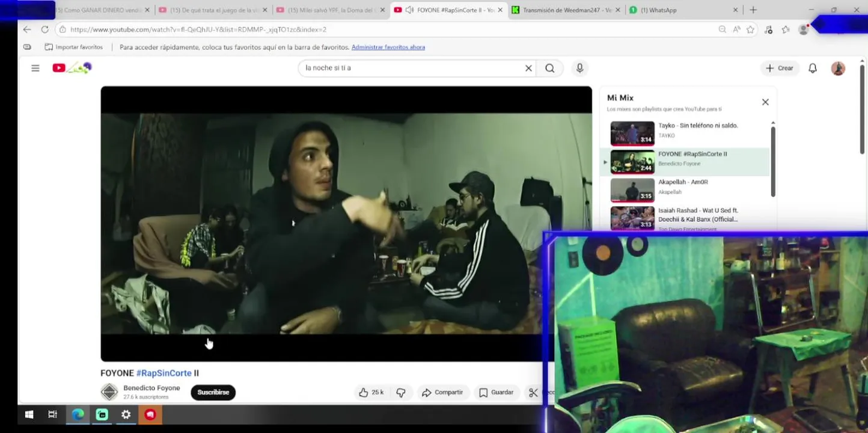Open the YouTube hamburger guide menu
The width and height of the screenshot is (868, 433).
click(x=35, y=68)
